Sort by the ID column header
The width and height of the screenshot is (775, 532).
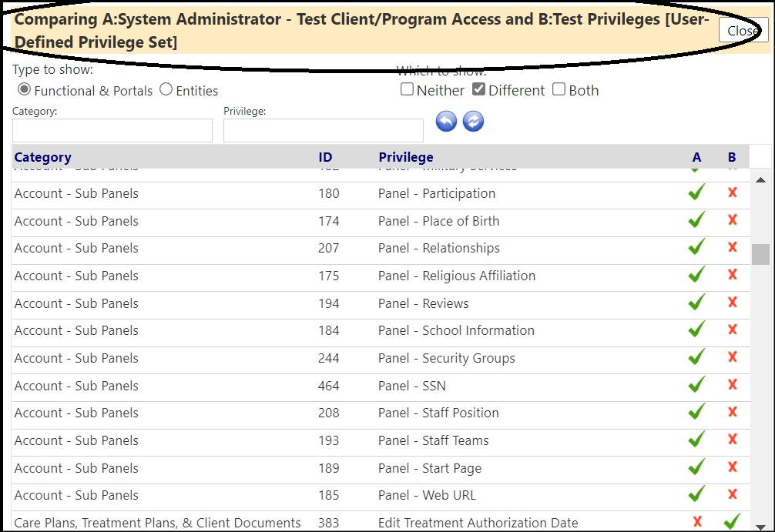coord(325,157)
